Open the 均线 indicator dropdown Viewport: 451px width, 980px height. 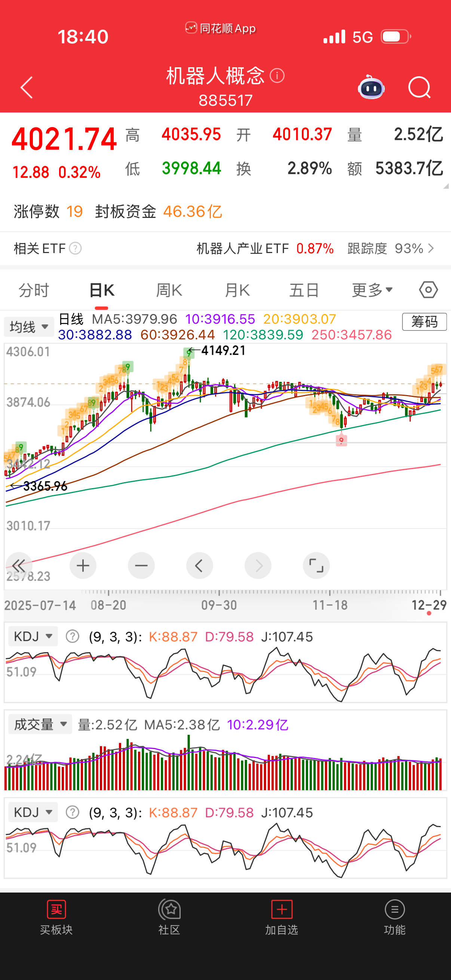tap(29, 327)
